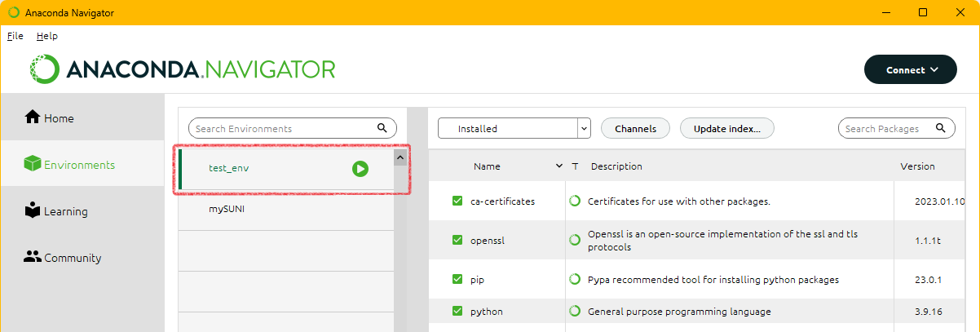Open the Help menu
The image size is (980, 332).
(x=47, y=36)
